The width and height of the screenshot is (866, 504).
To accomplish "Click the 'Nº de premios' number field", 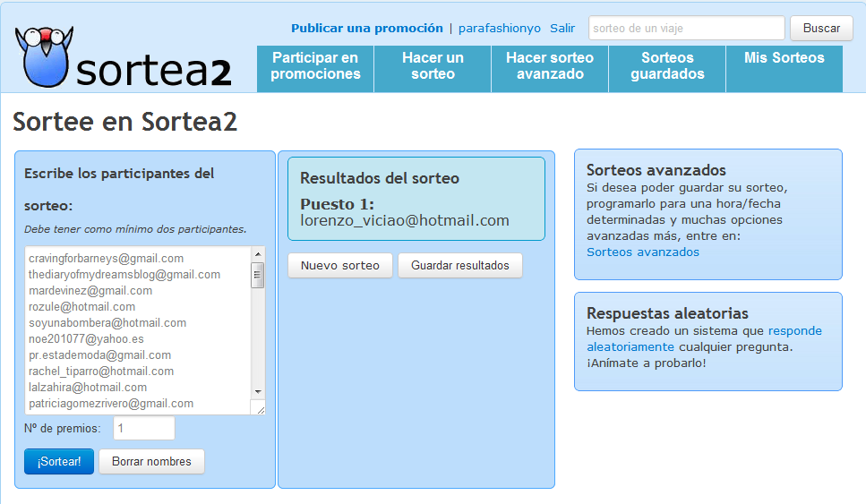I will [143, 429].
